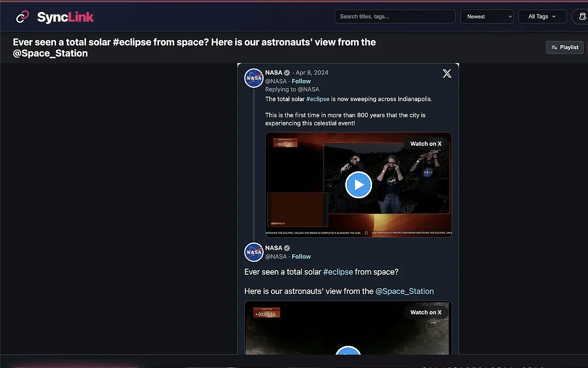Follow @NASA in the second tweet
Viewport: 588px width, 368px height.
tap(301, 256)
